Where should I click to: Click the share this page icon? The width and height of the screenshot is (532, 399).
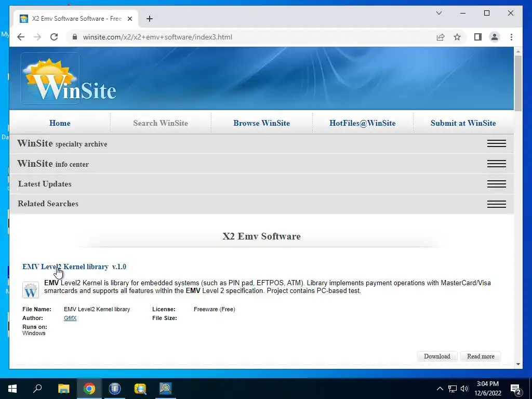coord(441,37)
